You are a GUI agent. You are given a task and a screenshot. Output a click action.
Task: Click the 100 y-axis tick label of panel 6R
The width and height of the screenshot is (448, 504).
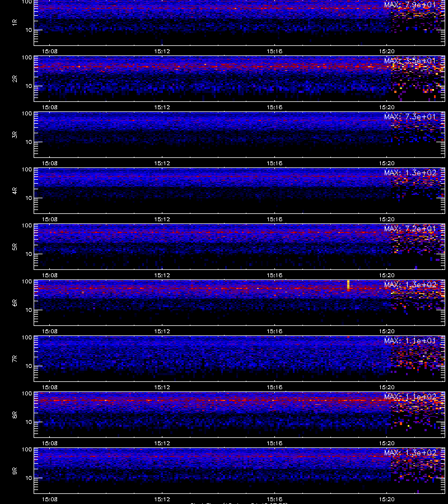[27, 282]
